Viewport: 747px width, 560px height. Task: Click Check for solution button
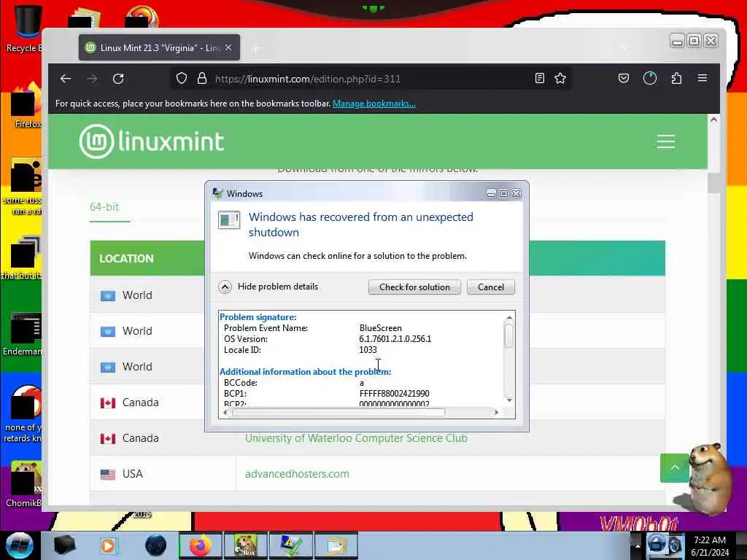[414, 287]
